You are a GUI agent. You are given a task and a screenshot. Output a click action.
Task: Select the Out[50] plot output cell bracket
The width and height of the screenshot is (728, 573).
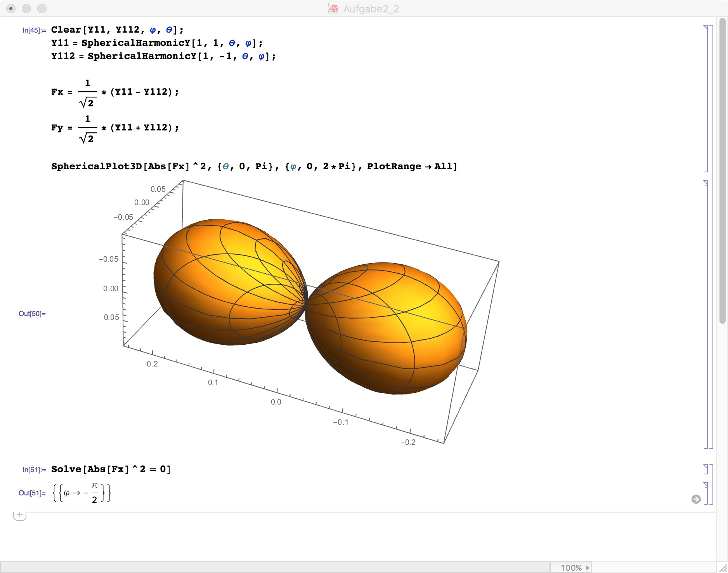click(x=705, y=314)
